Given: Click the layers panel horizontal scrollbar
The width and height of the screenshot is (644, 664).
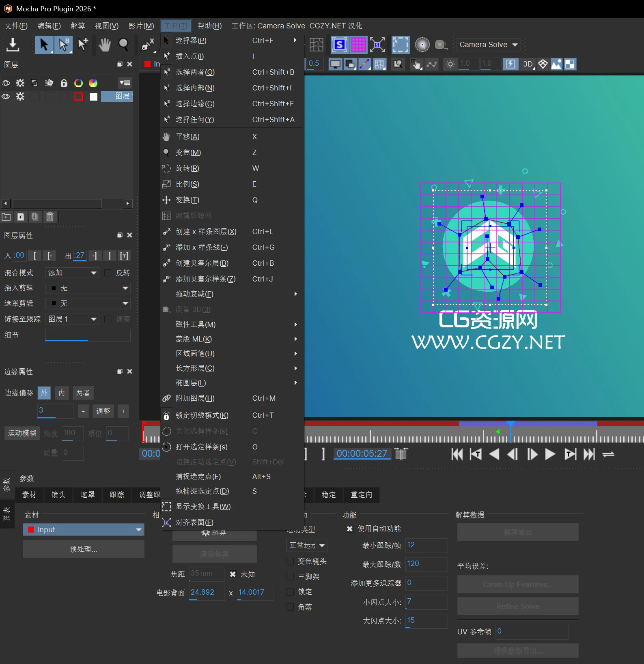Looking at the screenshot, I should pyautogui.click(x=57, y=204).
